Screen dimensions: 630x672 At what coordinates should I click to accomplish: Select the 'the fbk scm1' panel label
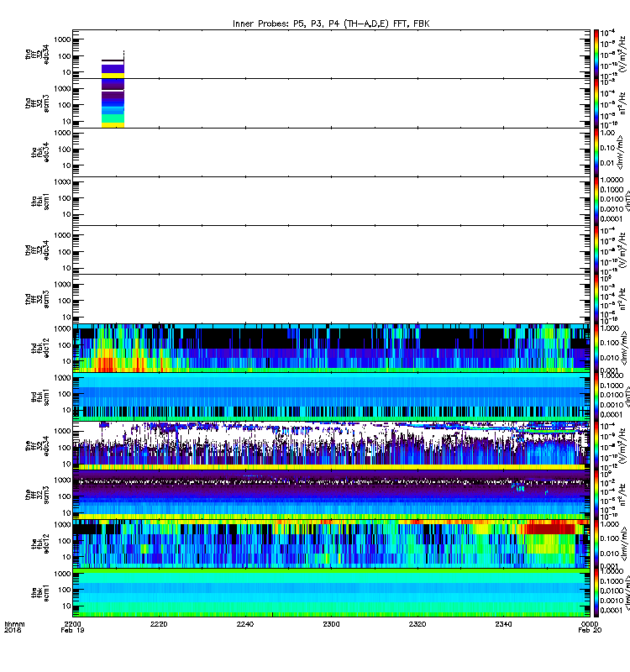tap(40, 593)
